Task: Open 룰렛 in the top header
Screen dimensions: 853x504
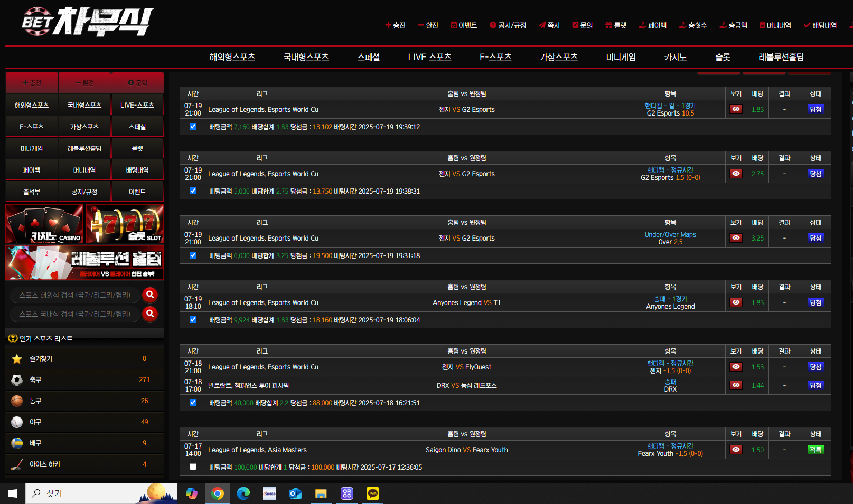Action: 615,25
